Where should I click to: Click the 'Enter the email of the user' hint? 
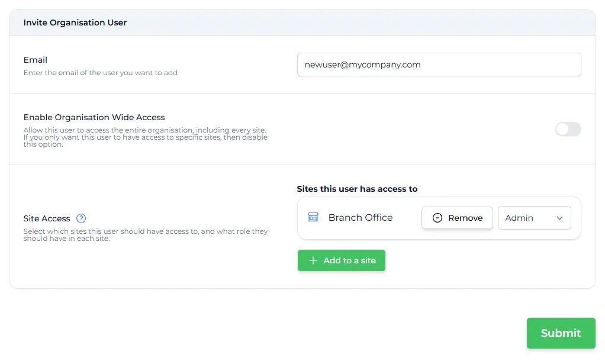(101, 73)
